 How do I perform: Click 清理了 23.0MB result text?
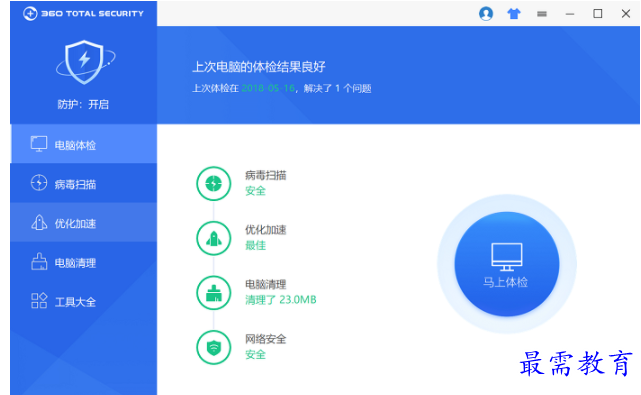pos(280,300)
